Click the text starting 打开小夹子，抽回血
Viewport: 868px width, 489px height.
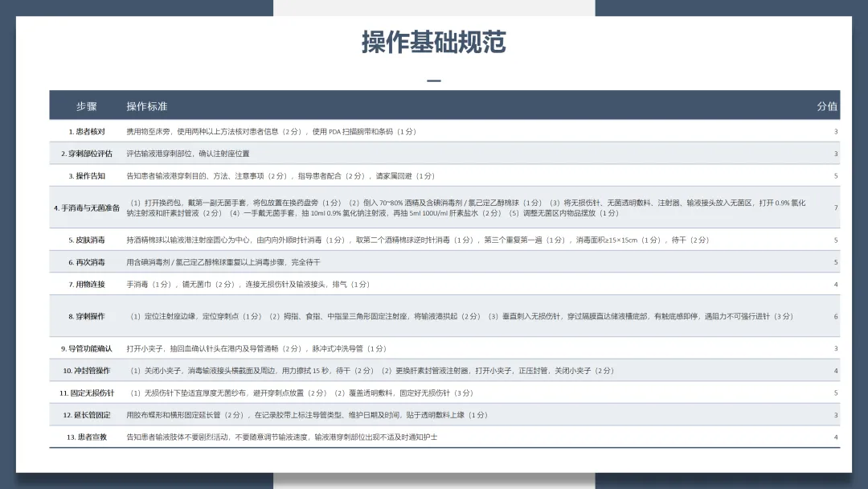coord(257,349)
